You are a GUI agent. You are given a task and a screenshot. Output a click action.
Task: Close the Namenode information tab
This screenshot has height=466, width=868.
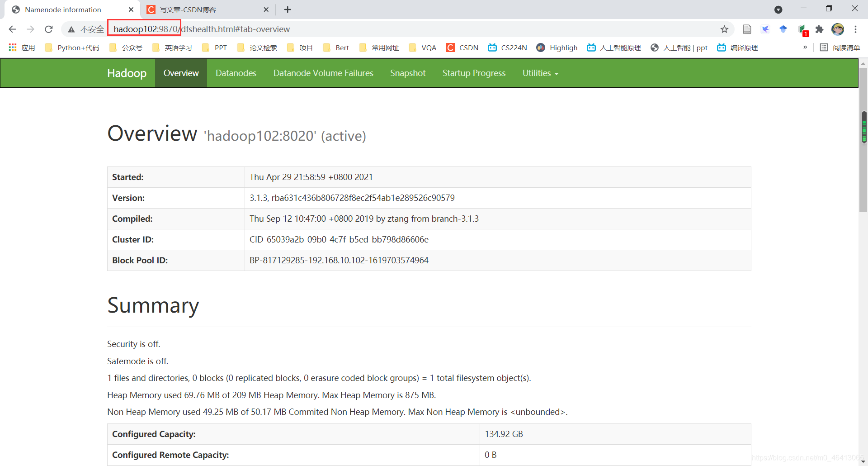(x=131, y=10)
